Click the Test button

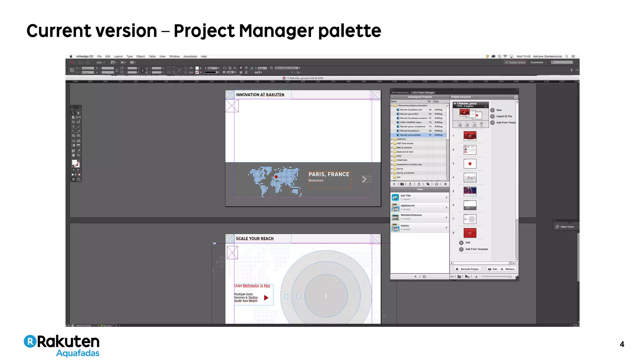pos(492,269)
